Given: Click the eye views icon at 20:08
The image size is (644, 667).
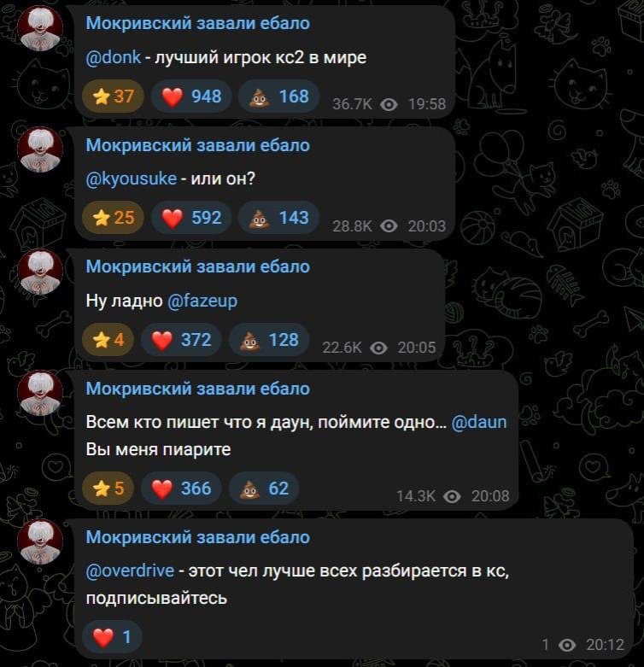Looking at the screenshot, I should [x=452, y=496].
